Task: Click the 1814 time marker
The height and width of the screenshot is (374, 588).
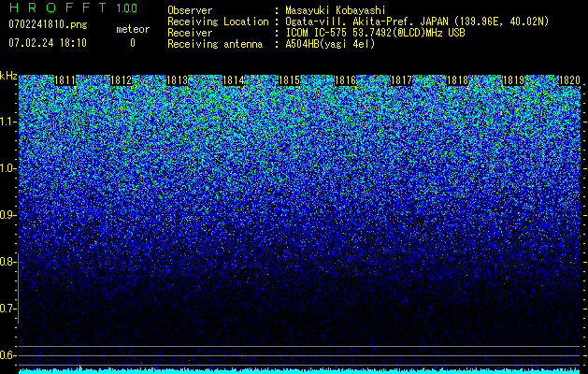Action: tap(234, 80)
